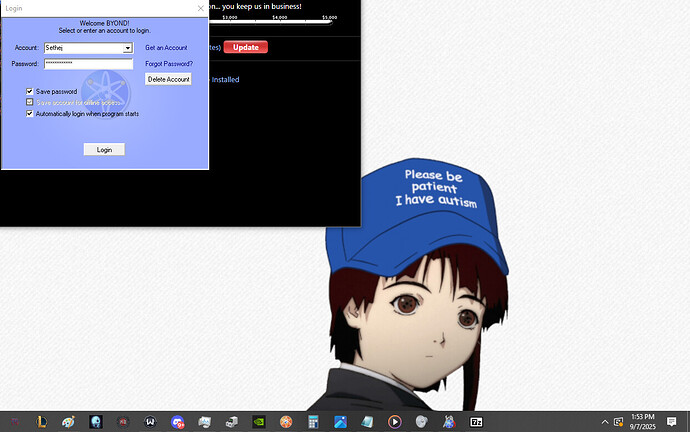
Task: Open the Photos app from the taskbar
Action: tap(340, 422)
